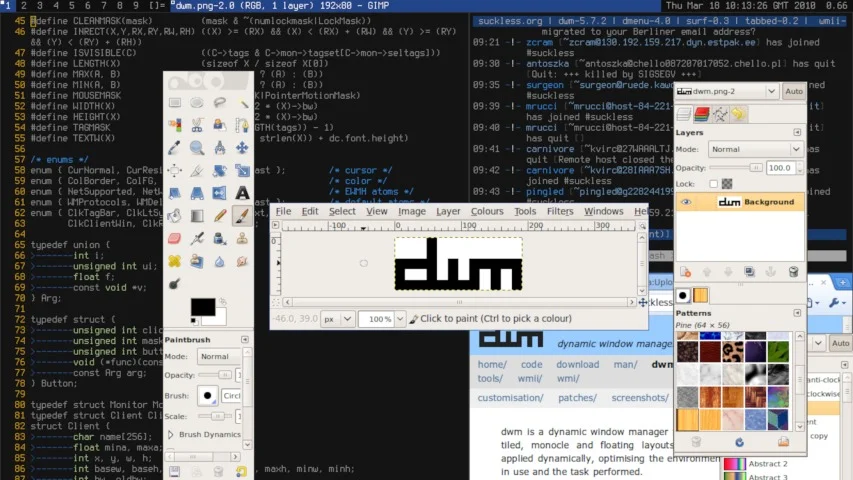Select the Scissors select tool
Viewport: 853px width, 480px height.
coord(197,125)
